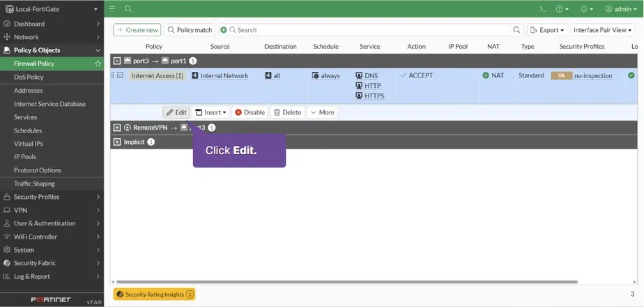Open the Local-FortiGate device dropdown

click(x=52, y=8)
